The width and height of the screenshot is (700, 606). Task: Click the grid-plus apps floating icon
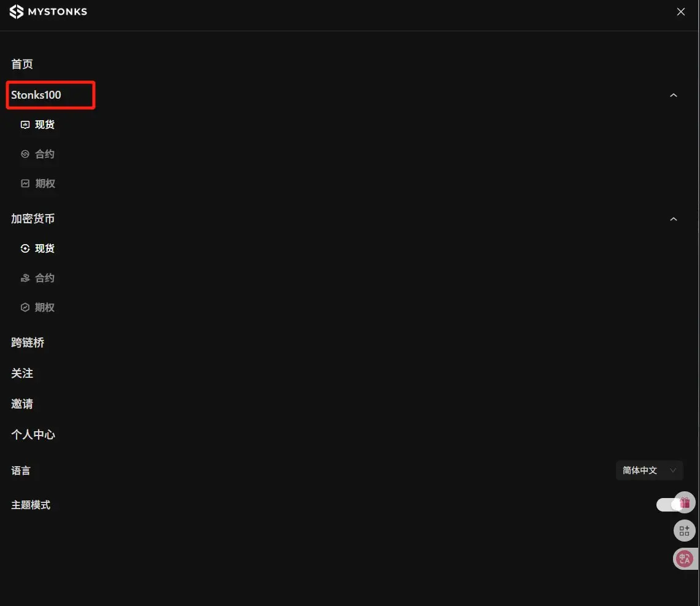pyautogui.click(x=685, y=531)
